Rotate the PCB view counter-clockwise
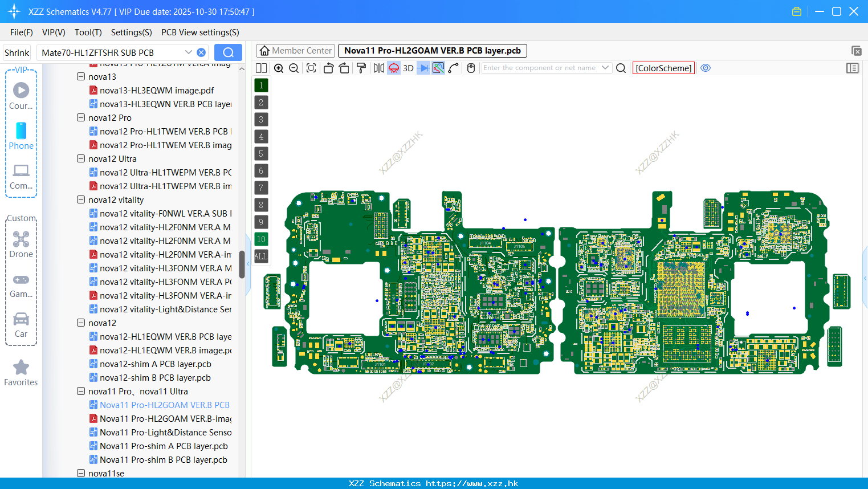The height and width of the screenshot is (489, 868). 328,68
